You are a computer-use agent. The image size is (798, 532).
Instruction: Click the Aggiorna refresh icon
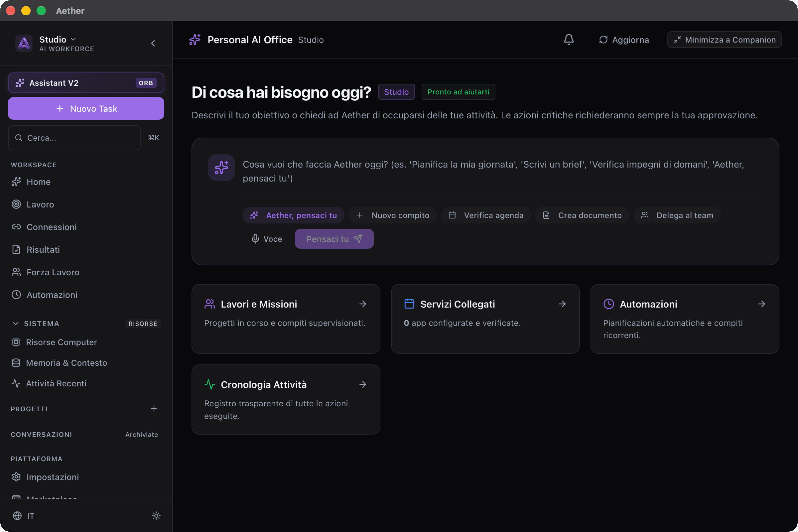click(603, 40)
